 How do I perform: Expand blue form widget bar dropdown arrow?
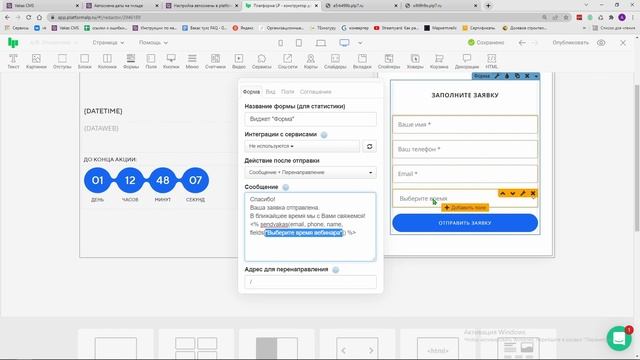click(x=536, y=76)
